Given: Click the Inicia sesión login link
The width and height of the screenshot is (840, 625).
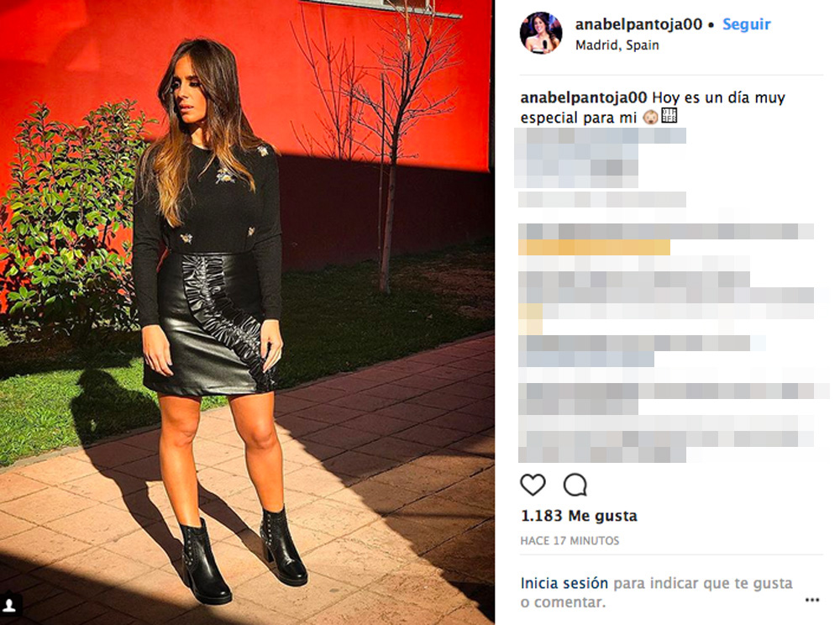Looking at the screenshot, I should pyautogui.click(x=564, y=583).
